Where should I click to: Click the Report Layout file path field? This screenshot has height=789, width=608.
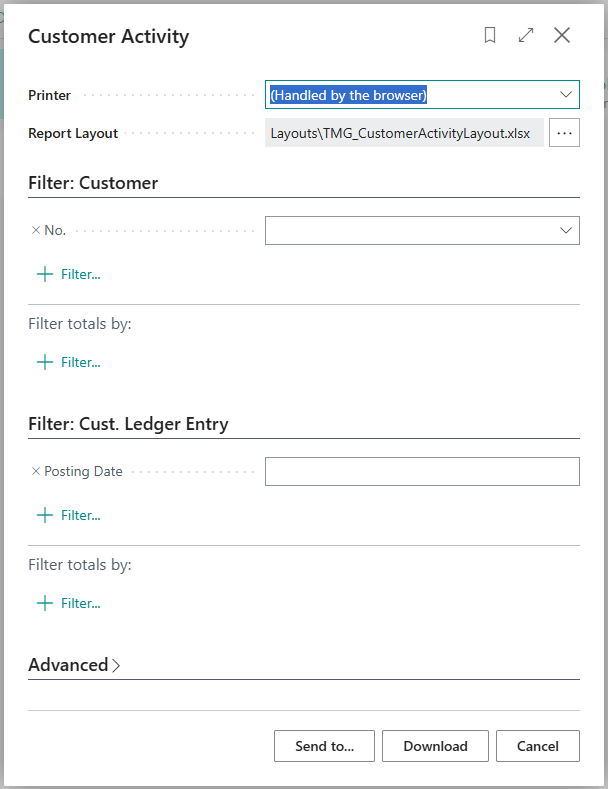click(x=403, y=133)
